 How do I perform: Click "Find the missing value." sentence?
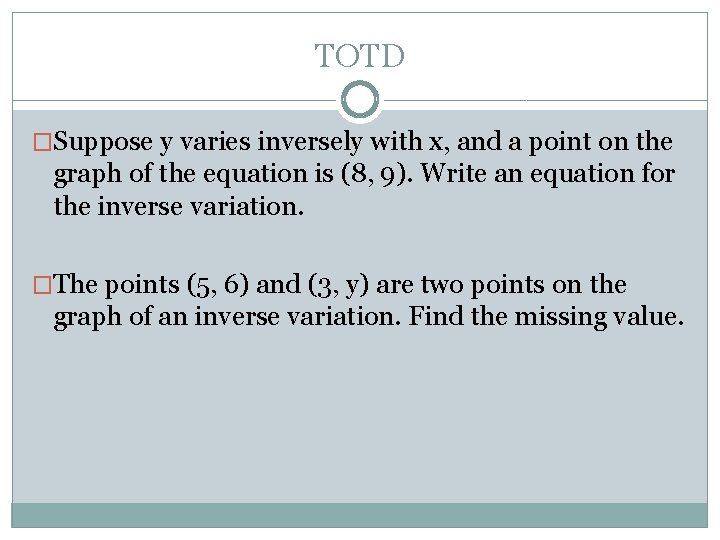pyautogui.click(x=546, y=317)
